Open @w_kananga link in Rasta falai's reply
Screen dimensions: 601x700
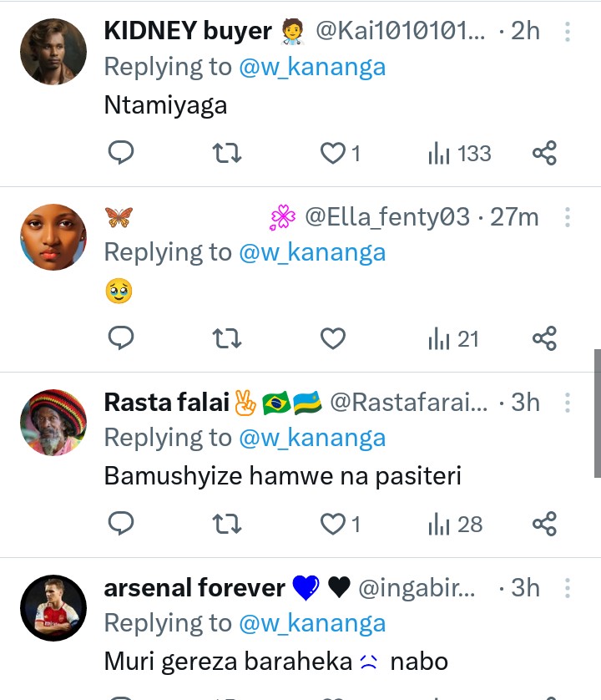pos(312,438)
